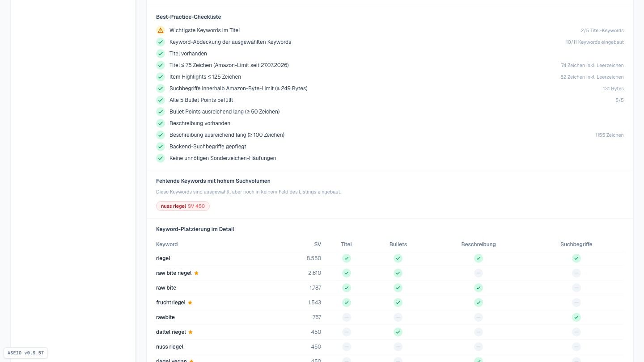Click check icon for Suchbegriffe innerhalb Amazon-Byte-Limit
The height and width of the screenshot is (362, 644).
(x=161, y=88)
